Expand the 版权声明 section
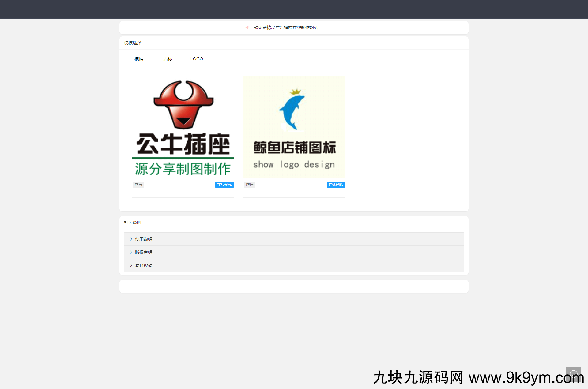The width and height of the screenshot is (588, 389). pyautogui.click(x=144, y=252)
